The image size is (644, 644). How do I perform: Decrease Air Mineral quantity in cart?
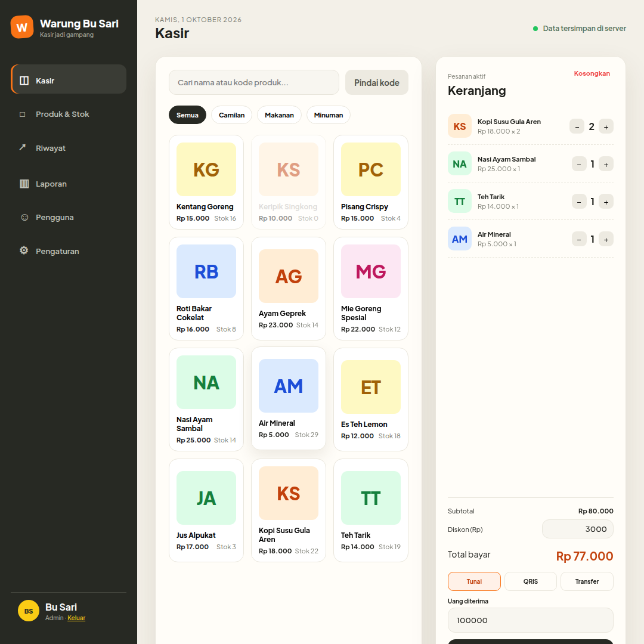(x=579, y=239)
